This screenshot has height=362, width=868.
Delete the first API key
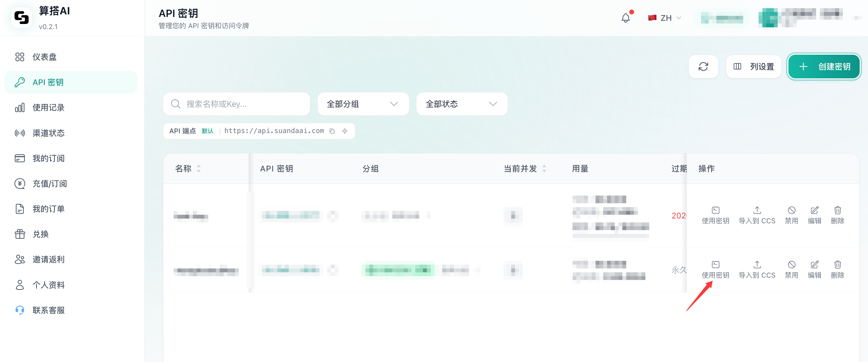[837, 216]
